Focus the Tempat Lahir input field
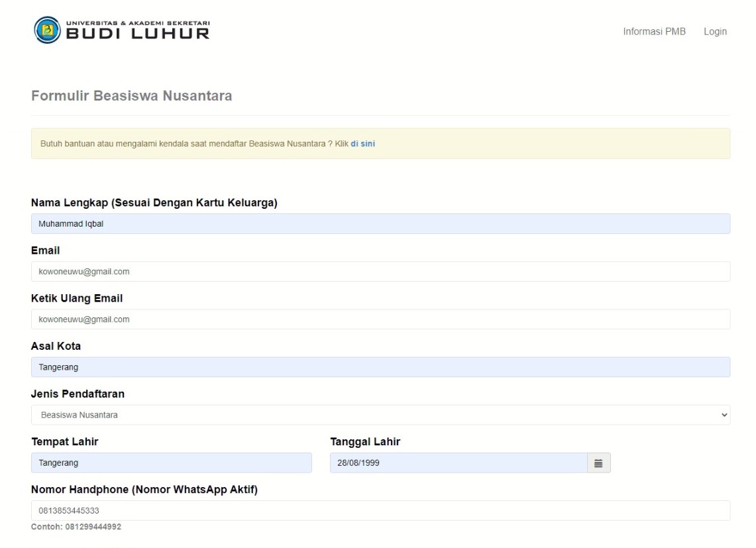This screenshot has height=548, width=756. [171, 463]
